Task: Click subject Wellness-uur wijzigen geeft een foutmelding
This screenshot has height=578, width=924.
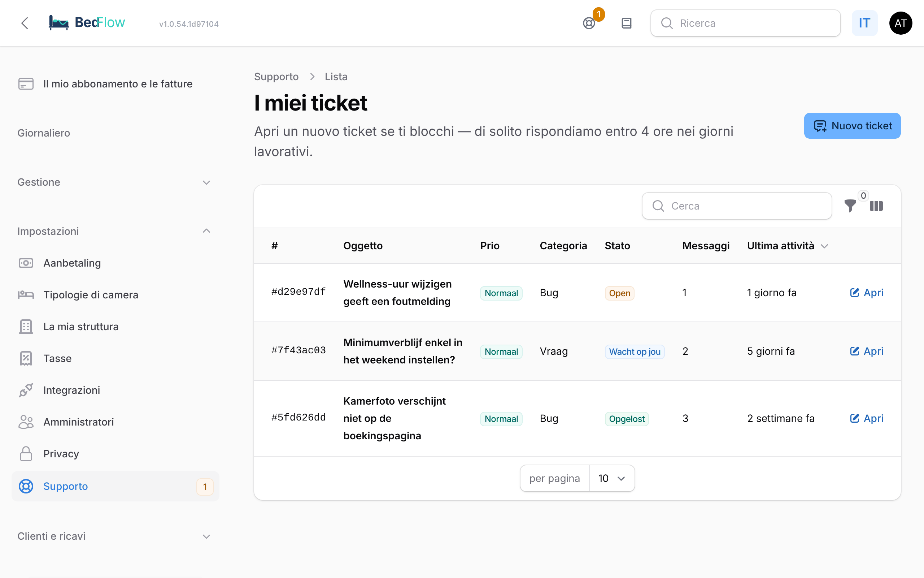Action: tap(397, 293)
